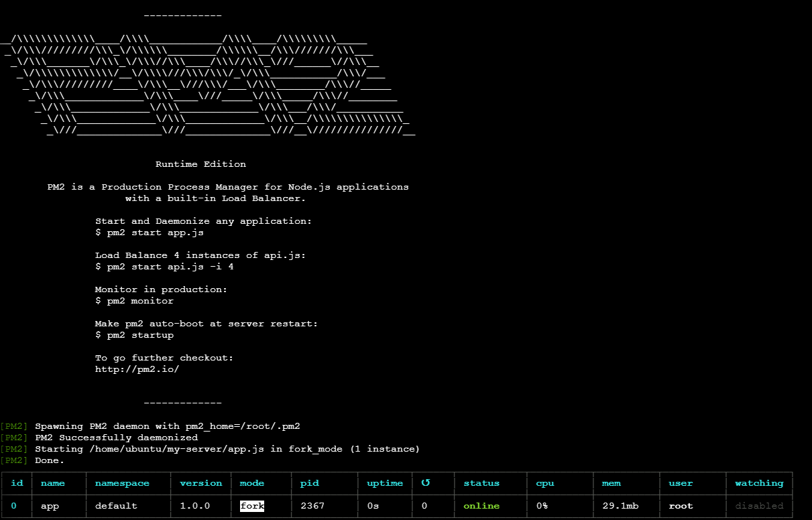Click the version column header
The width and height of the screenshot is (812, 520).
(200, 483)
